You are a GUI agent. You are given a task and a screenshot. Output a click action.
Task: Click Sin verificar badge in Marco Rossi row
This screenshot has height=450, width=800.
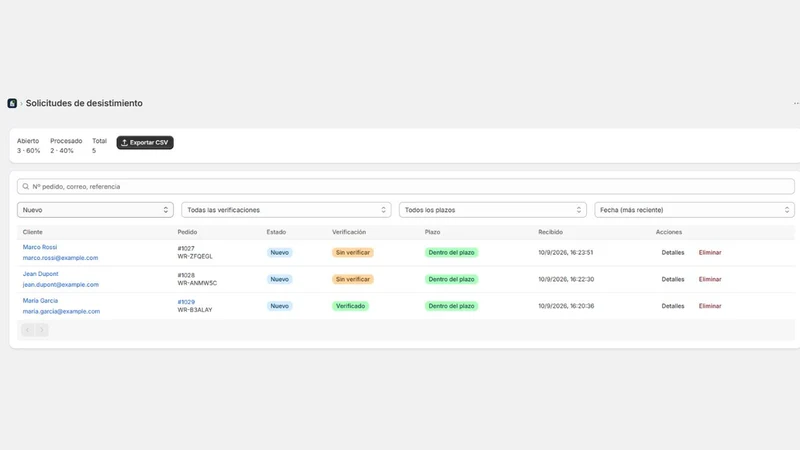point(353,253)
